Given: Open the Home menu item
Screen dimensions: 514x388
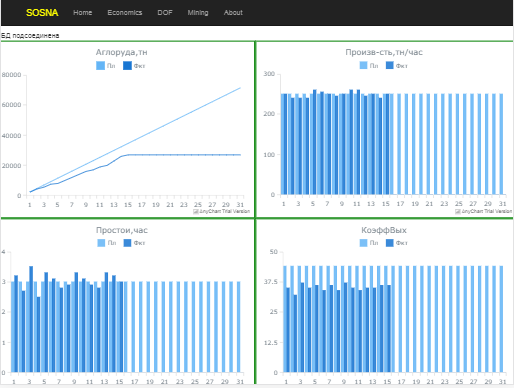Looking at the screenshot, I should [83, 13].
